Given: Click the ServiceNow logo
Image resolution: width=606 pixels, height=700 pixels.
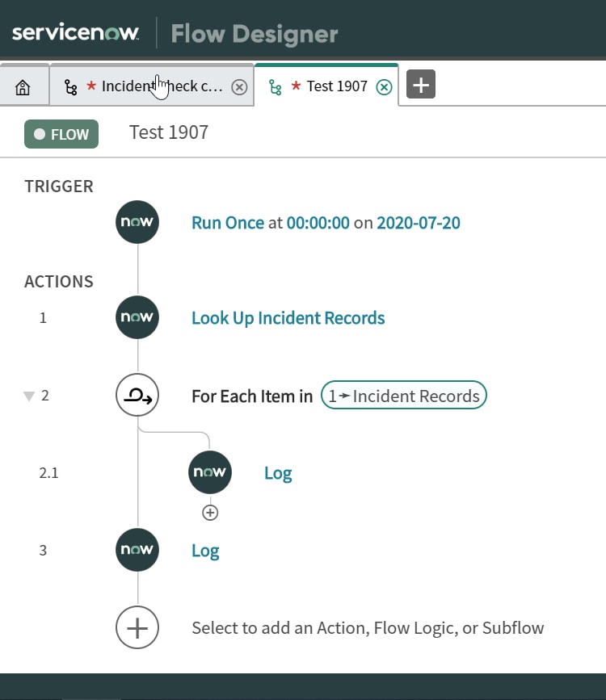Looking at the screenshot, I should click(x=75, y=32).
